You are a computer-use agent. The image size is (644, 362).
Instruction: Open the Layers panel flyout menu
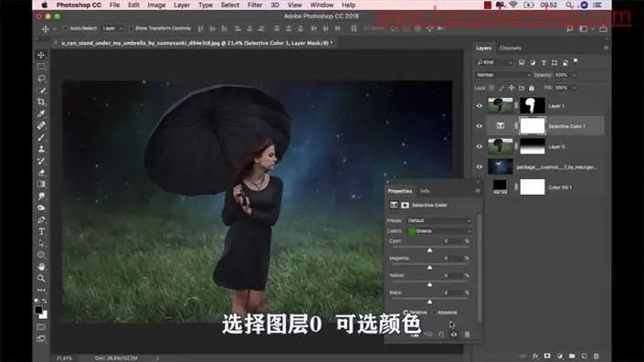point(606,48)
